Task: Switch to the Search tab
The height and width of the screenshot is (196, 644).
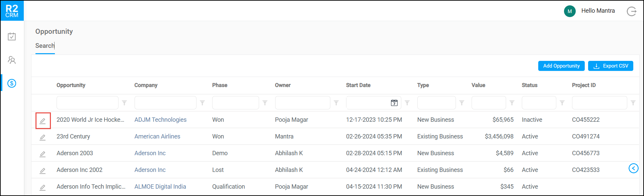Action: point(45,46)
